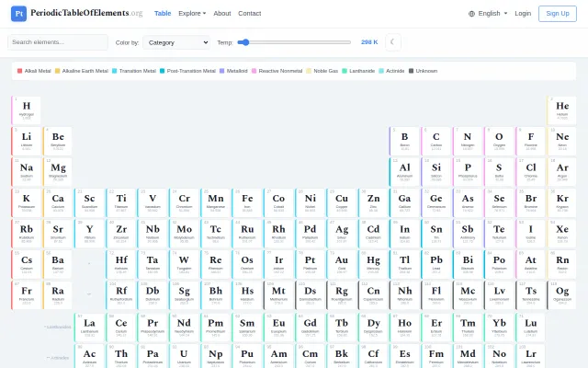Go to the Table tab
The height and width of the screenshot is (368, 588).
tap(163, 14)
